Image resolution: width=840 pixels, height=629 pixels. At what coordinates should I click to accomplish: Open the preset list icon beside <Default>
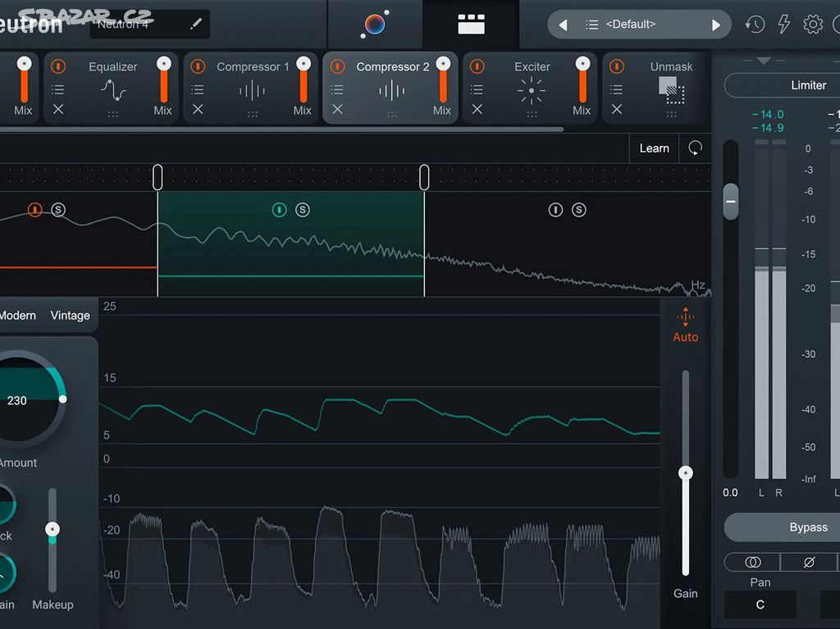point(591,25)
